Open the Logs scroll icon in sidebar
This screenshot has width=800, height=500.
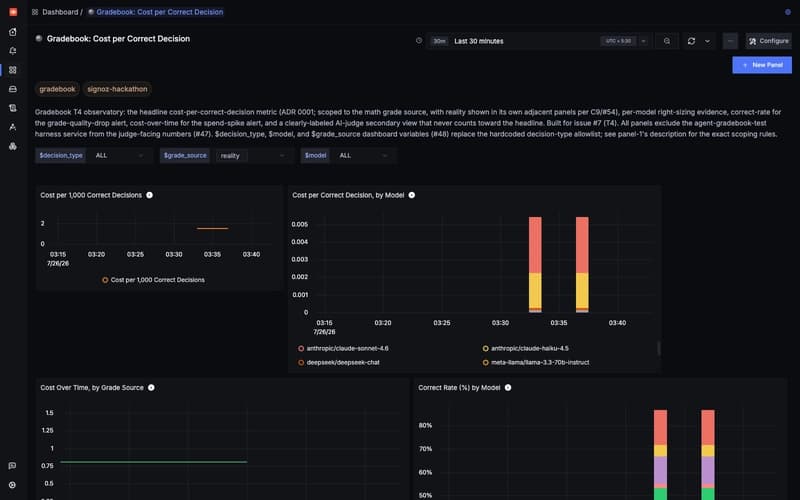click(13, 108)
